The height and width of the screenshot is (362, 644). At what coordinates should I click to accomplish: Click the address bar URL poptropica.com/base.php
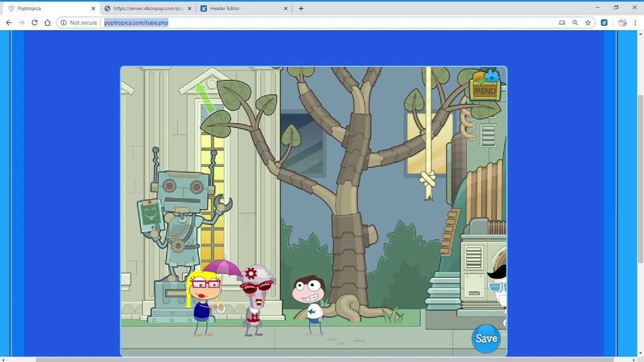136,23
